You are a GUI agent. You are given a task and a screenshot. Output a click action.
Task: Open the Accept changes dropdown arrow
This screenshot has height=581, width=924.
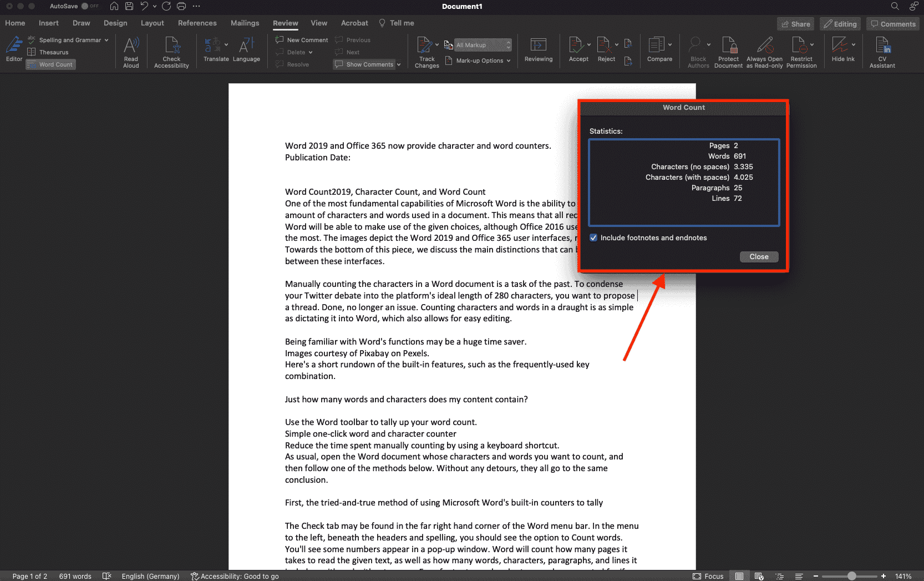point(588,44)
